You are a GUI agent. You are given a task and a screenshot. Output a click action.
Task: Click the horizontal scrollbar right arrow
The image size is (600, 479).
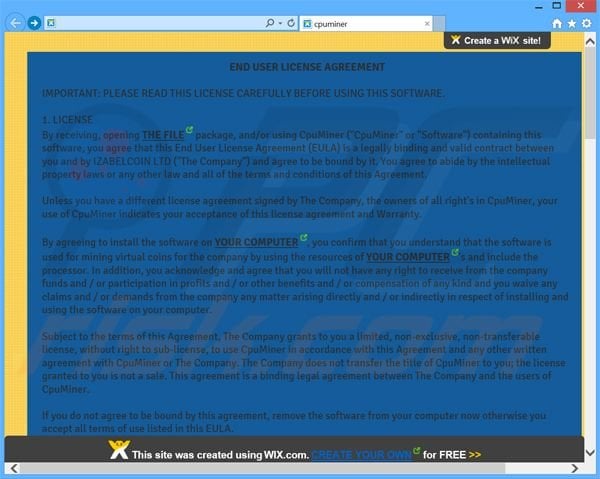click(x=575, y=468)
